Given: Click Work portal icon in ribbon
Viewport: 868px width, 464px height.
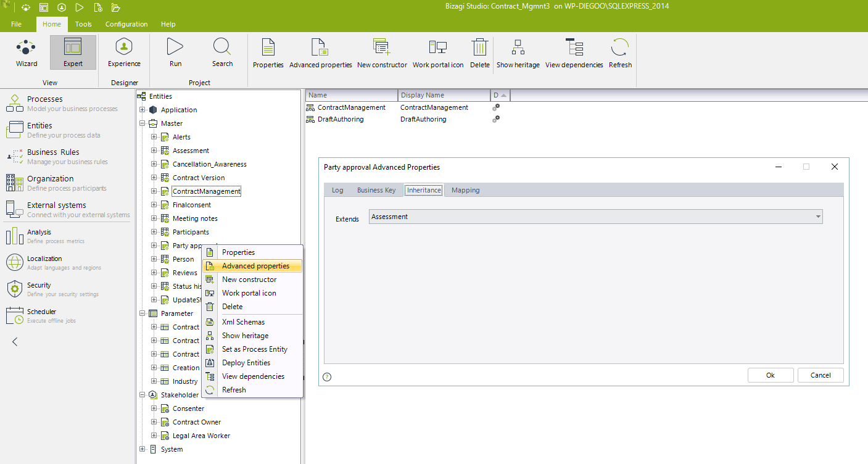Looking at the screenshot, I should [x=438, y=53].
